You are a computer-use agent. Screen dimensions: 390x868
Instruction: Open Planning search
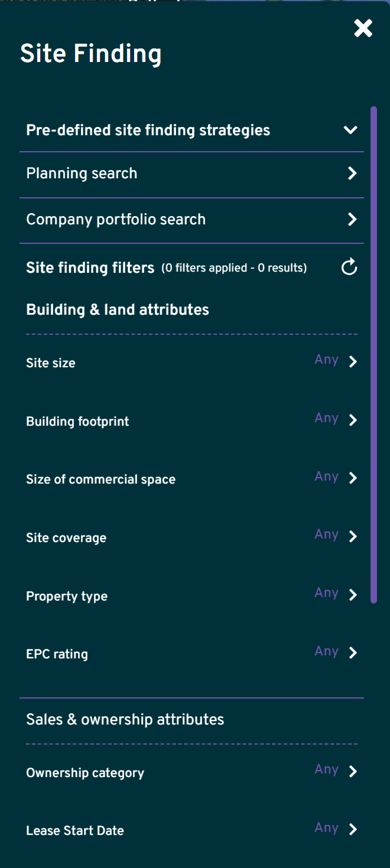click(82, 173)
